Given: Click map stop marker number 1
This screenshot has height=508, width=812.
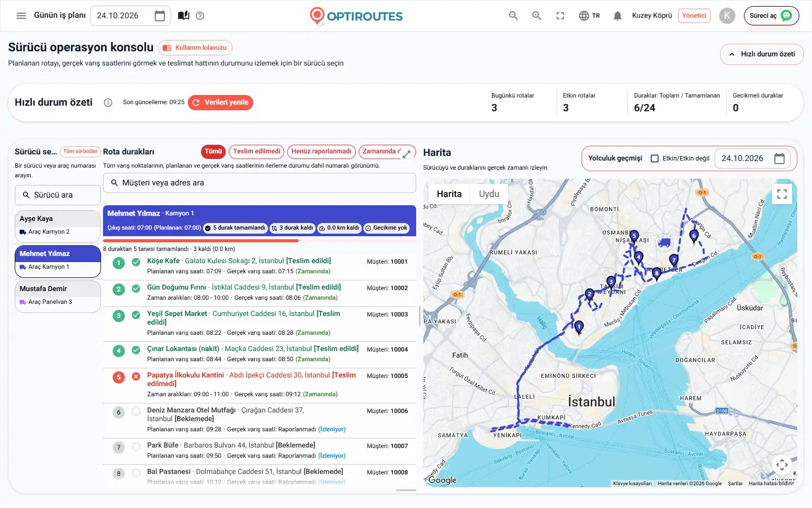Looking at the screenshot, I should coord(579,327).
